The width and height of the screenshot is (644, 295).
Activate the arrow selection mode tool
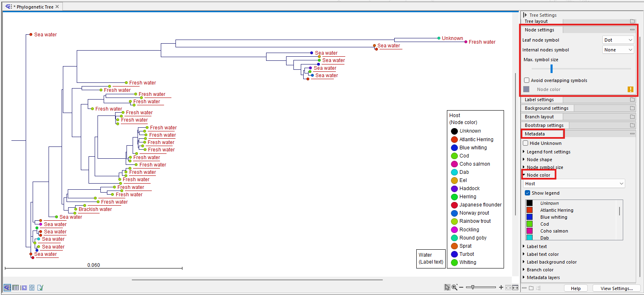click(447, 288)
